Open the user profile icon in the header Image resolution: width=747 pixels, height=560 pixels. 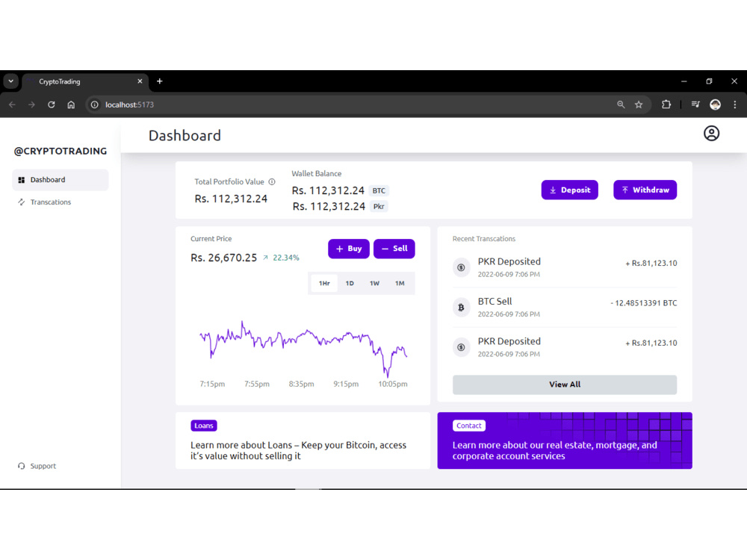(711, 134)
